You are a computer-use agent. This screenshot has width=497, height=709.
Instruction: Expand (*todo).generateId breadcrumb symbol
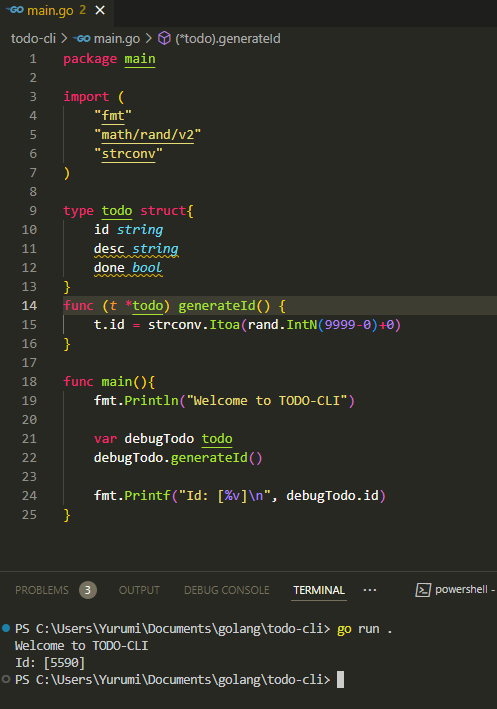click(227, 38)
